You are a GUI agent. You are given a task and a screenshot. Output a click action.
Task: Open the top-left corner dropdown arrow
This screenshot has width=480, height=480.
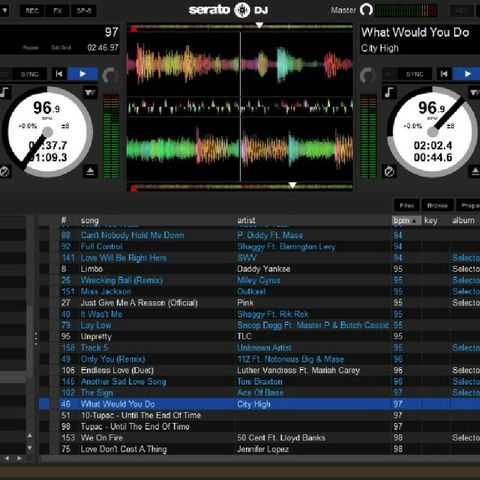click(4, 11)
